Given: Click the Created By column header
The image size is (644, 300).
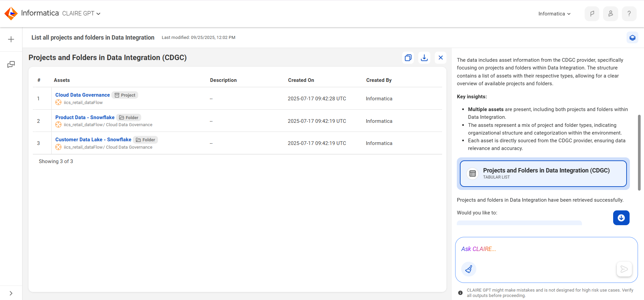Looking at the screenshot, I should 379,80.
